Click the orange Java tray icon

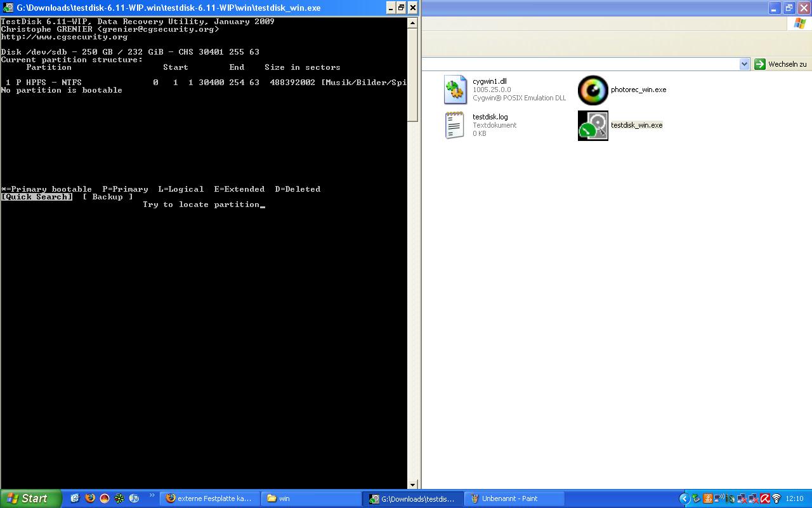[x=707, y=499]
